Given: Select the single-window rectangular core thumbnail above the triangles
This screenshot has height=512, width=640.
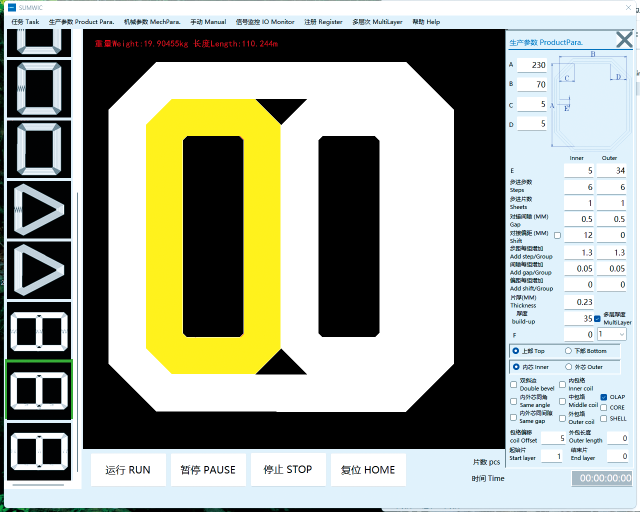Looking at the screenshot, I should tap(39, 149).
